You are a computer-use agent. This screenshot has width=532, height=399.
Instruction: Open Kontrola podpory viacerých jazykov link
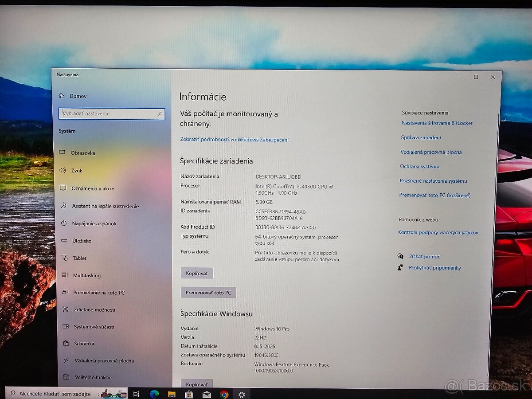coord(438,232)
